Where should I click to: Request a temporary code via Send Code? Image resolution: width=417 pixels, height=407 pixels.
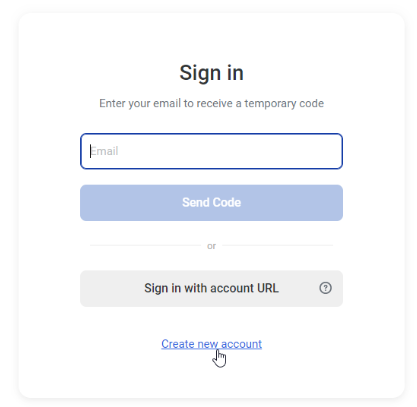[x=211, y=203]
